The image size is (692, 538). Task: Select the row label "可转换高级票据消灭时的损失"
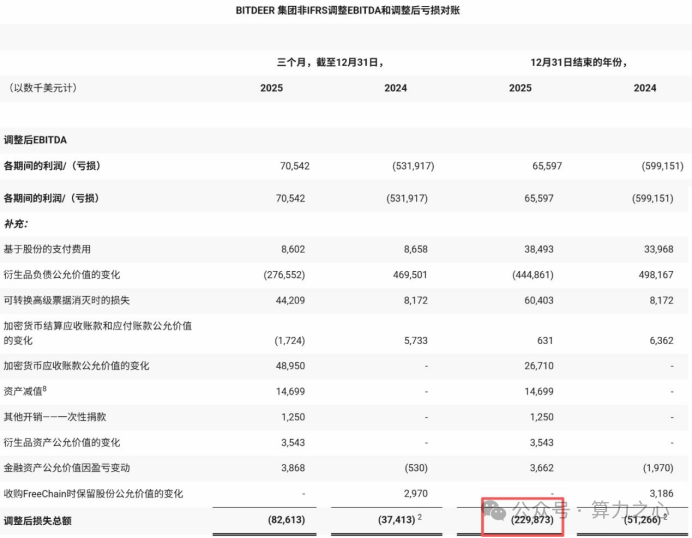click(67, 301)
